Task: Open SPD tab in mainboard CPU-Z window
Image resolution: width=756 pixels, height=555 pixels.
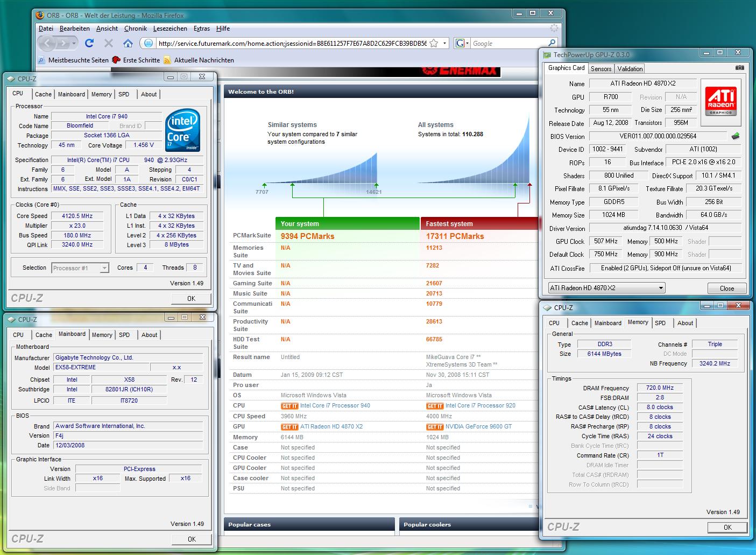Action: point(124,335)
